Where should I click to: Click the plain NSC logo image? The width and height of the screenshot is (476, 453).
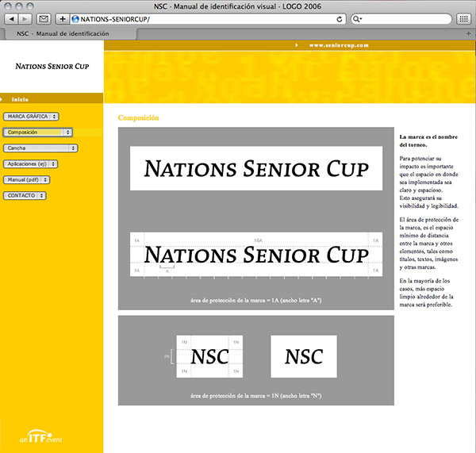(x=304, y=356)
